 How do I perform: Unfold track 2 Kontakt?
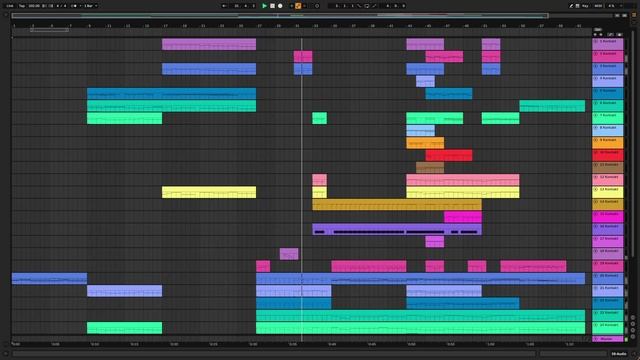coord(596,54)
